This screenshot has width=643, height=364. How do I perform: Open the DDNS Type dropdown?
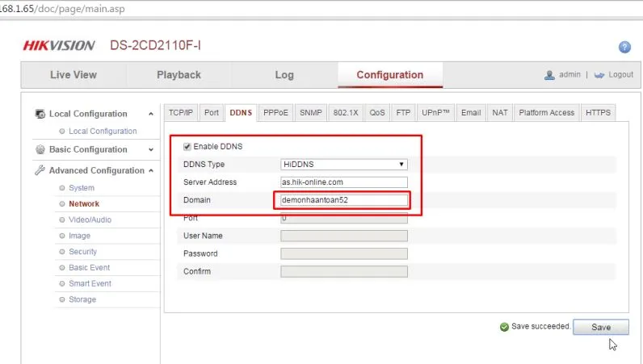point(343,165)
